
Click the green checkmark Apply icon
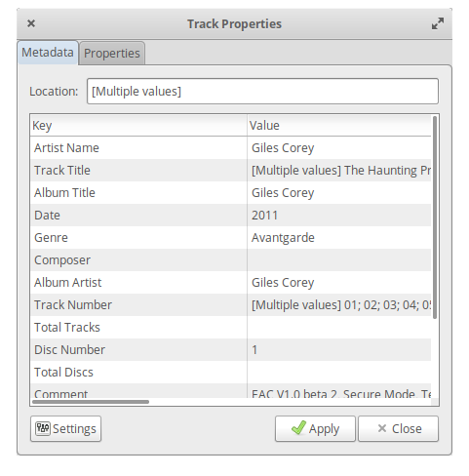click(298, 427)
